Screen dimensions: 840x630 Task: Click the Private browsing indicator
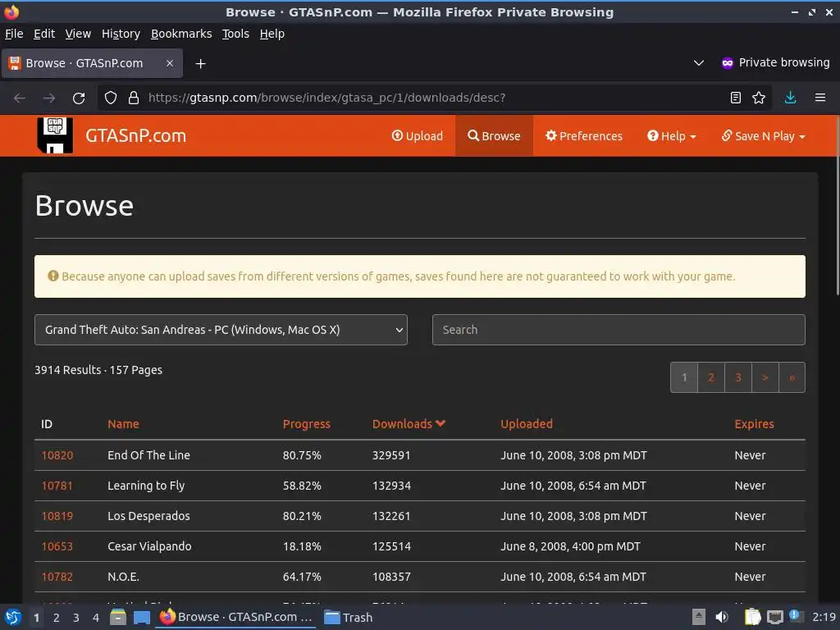coord(775,62)
